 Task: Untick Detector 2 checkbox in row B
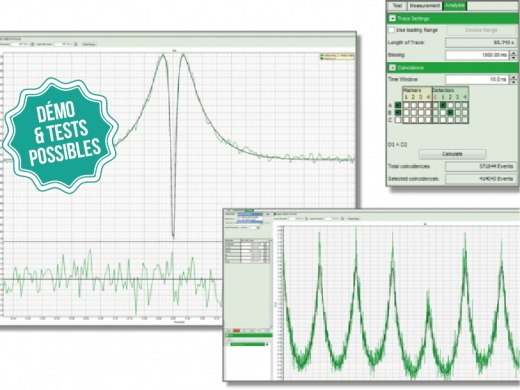coord(450,113)
